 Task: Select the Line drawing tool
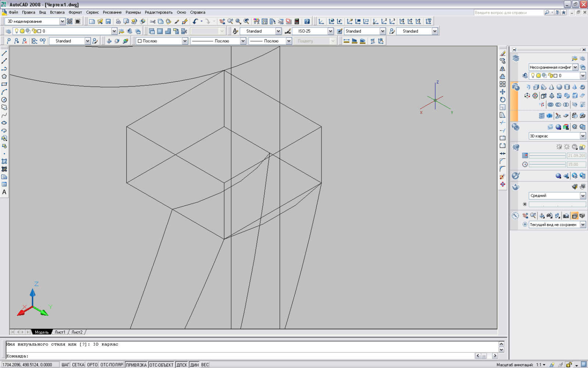pyautogui.click(x=4, y=53)
